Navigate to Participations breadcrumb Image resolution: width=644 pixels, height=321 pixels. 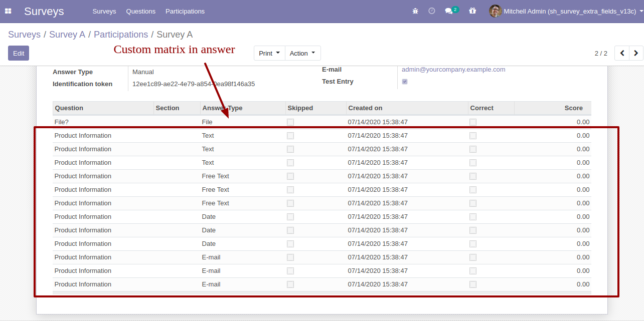point(121,35)
